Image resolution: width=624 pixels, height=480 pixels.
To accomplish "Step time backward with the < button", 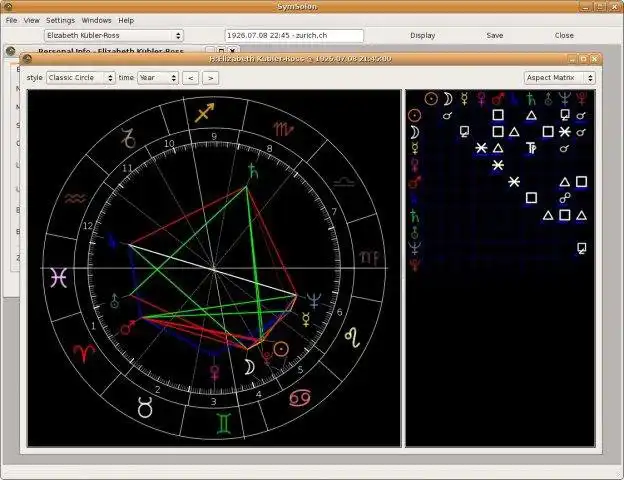I will (191, 78).
